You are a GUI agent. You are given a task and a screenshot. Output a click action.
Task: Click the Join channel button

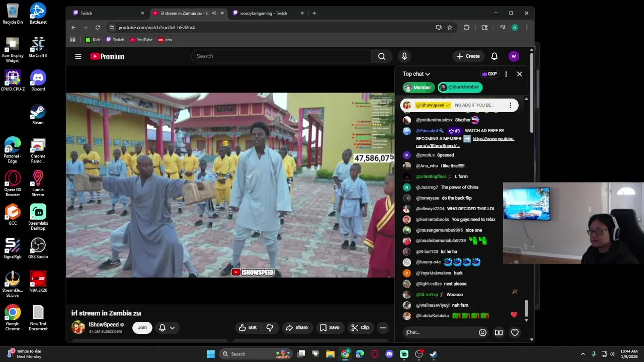tap(142, 328)
